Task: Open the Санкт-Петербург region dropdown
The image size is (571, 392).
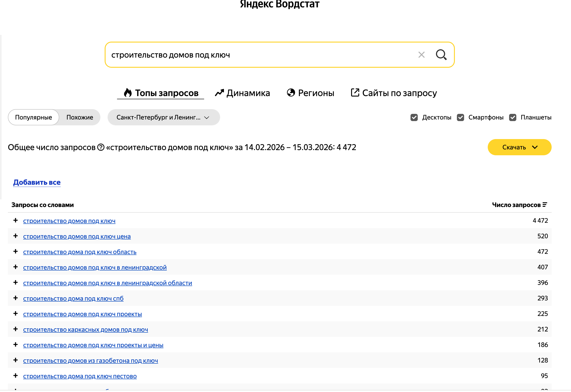Action: (x=163, y=117)
